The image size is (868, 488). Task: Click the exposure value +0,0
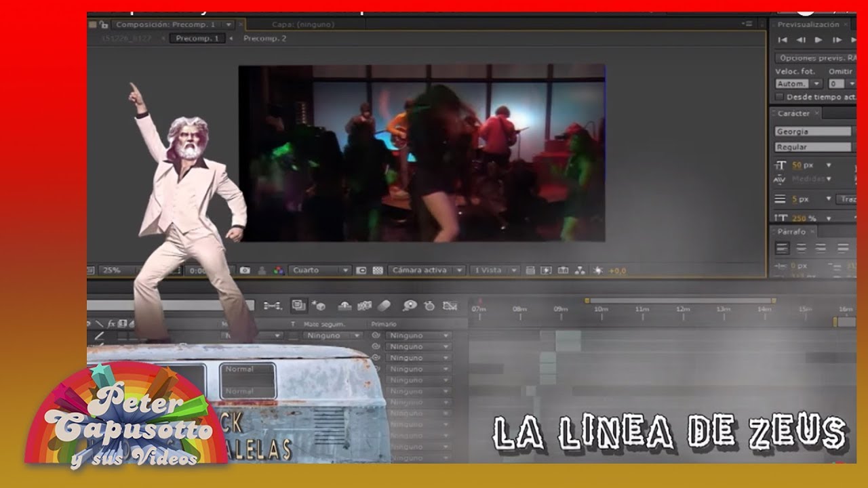click(617, 271)
